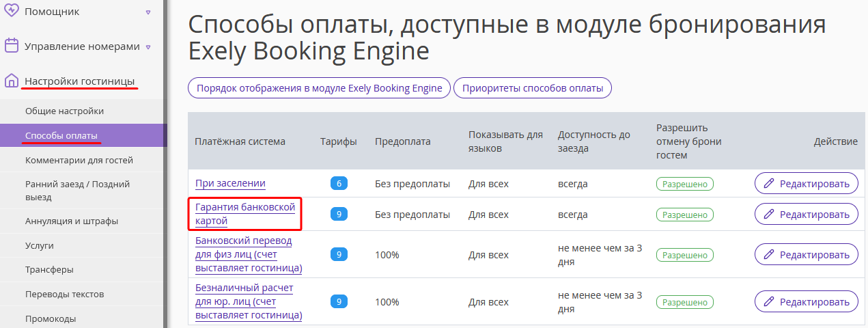Click pencil icon in Безналичный расчет row

tap(769, 301)
